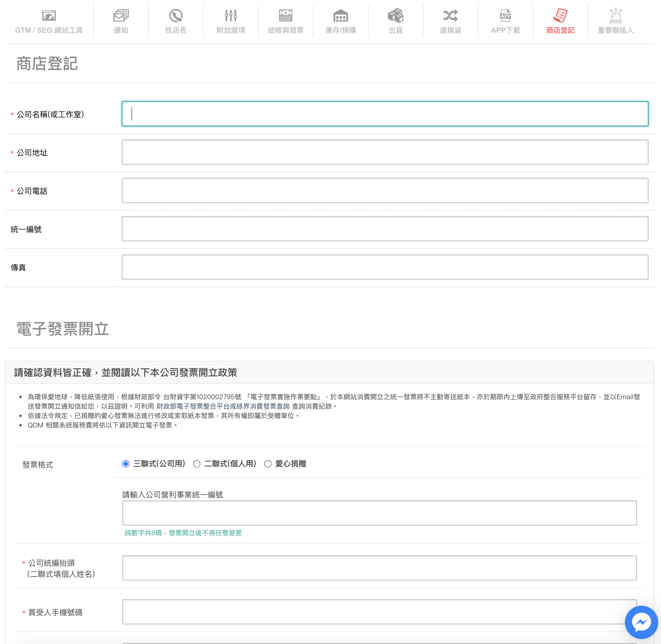Click the 結帳與發票 icon
Viewport: 661px width, 644px height.
[286, 16]
